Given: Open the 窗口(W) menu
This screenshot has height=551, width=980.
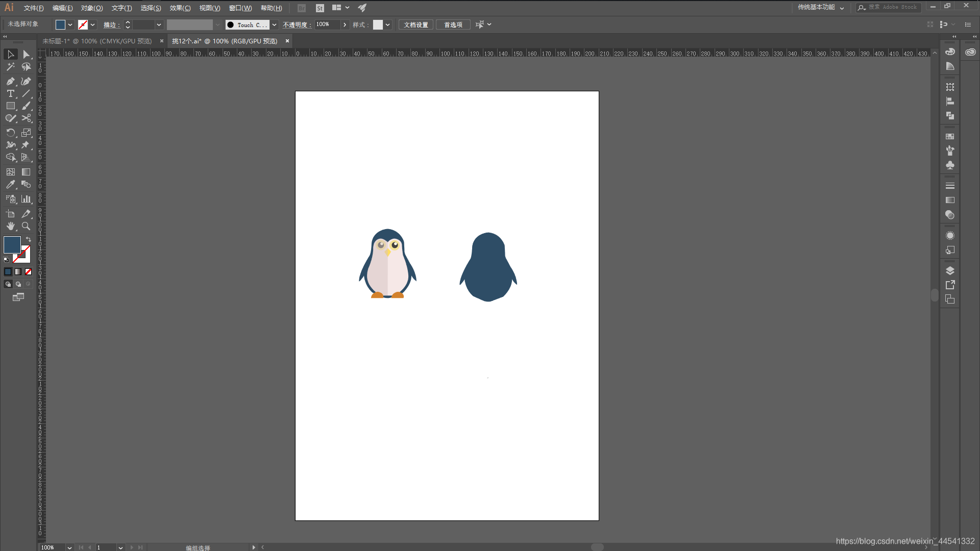Looking at the screenshot, I should pyautogui.click(x=240, y=8).
